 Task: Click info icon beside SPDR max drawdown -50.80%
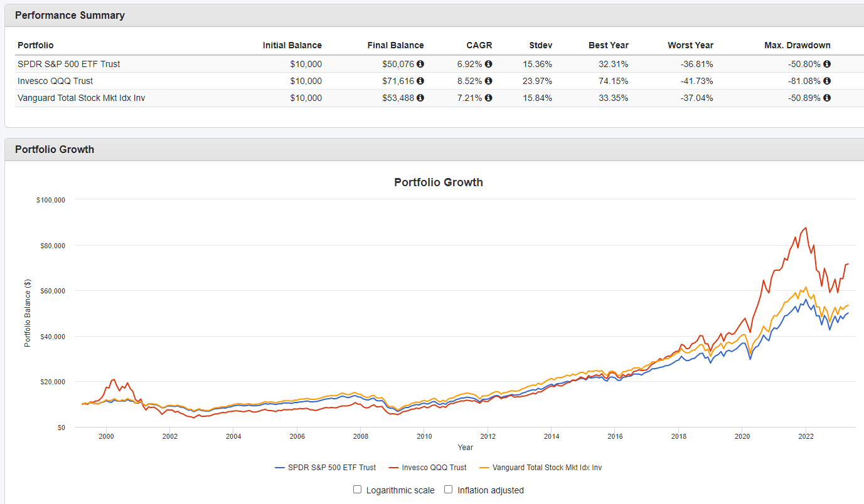[827, 64]
